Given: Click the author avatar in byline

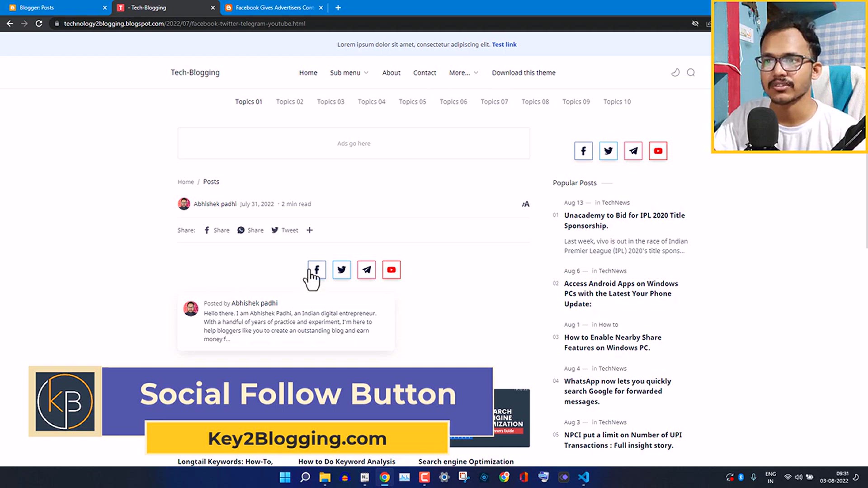Looking at the screenshot, I should point(184,204).
